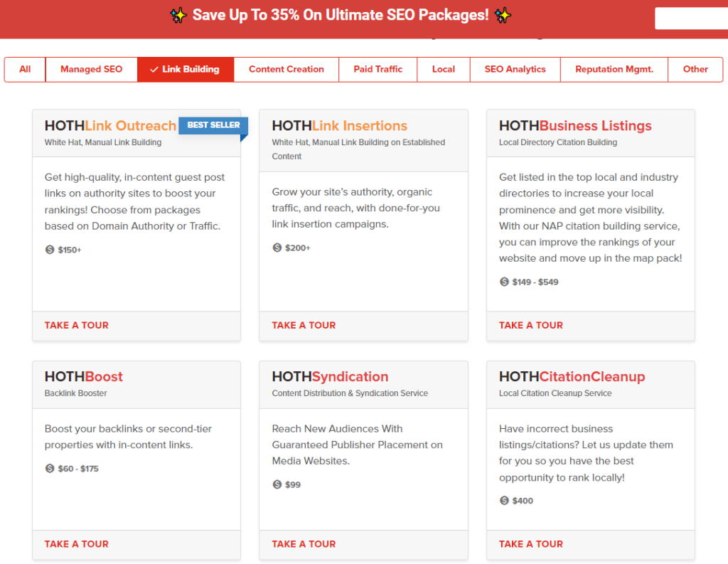
Task: Take a tour of HOTH Syndication
Action: [x=304, y=544]
